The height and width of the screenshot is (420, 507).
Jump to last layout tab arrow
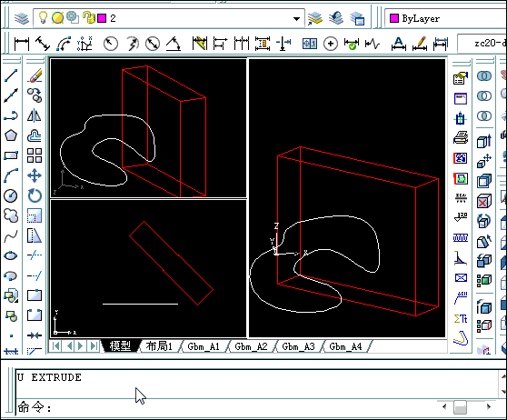click(94, 346)
